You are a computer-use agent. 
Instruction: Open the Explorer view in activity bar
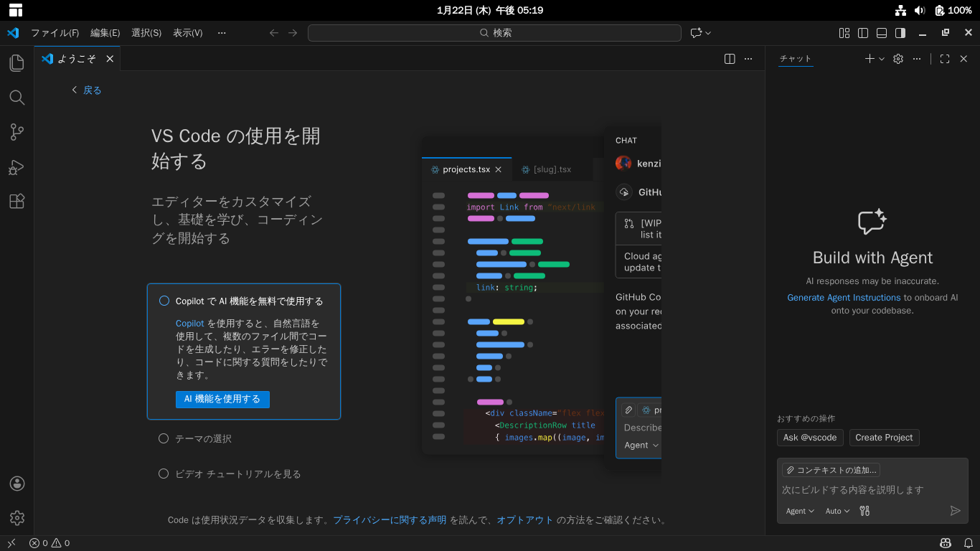17,63
